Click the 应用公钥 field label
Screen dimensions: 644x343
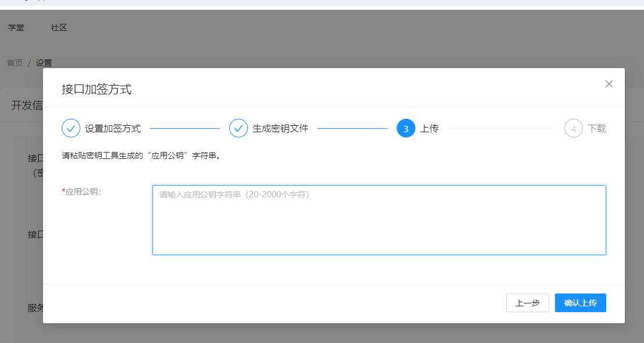83,192
